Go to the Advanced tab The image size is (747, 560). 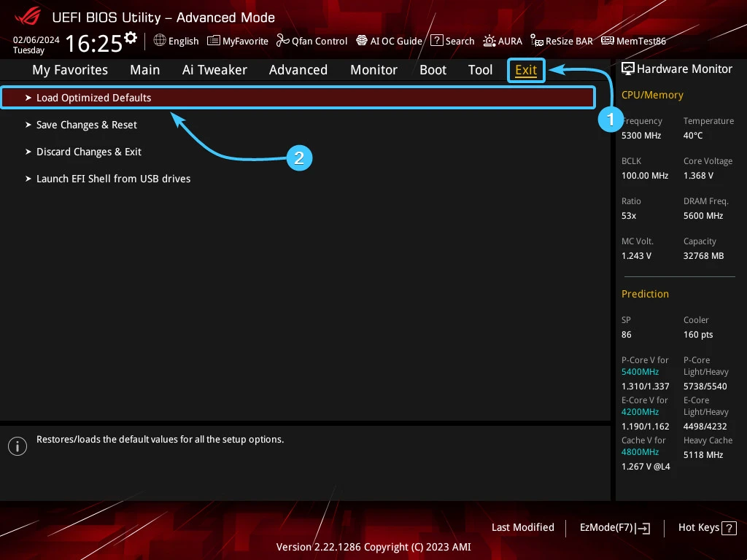pos(298,70)
